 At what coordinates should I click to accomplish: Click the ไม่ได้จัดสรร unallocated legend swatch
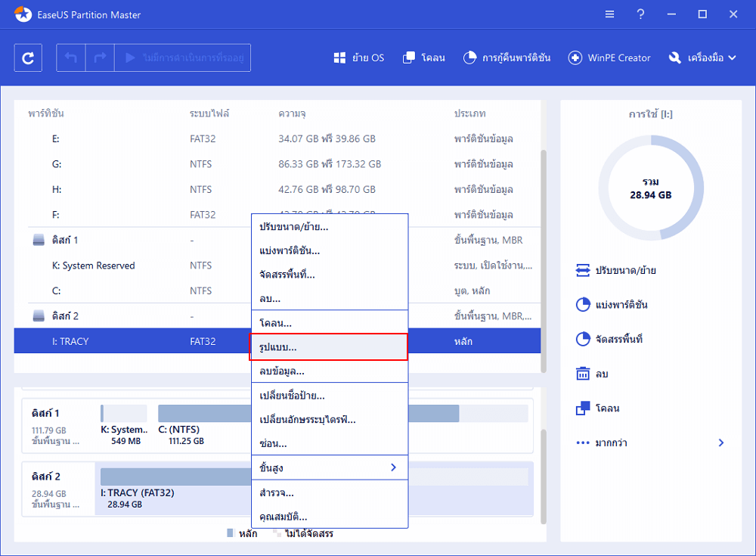[x=277, y=533]
